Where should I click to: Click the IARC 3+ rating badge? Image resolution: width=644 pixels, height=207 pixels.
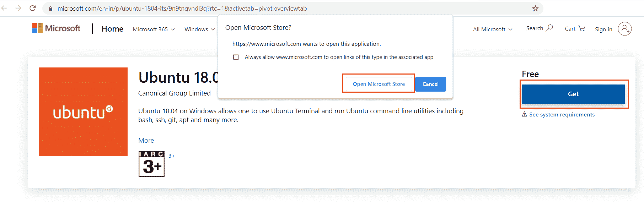coord(152,164)
